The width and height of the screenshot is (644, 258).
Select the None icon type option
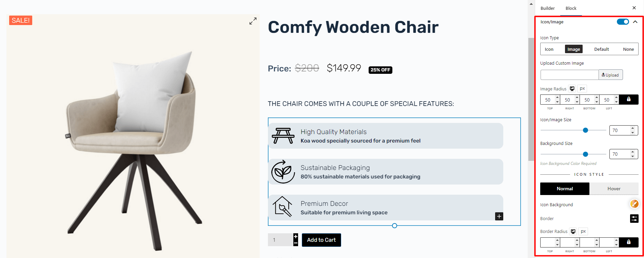tap(628, 49)
